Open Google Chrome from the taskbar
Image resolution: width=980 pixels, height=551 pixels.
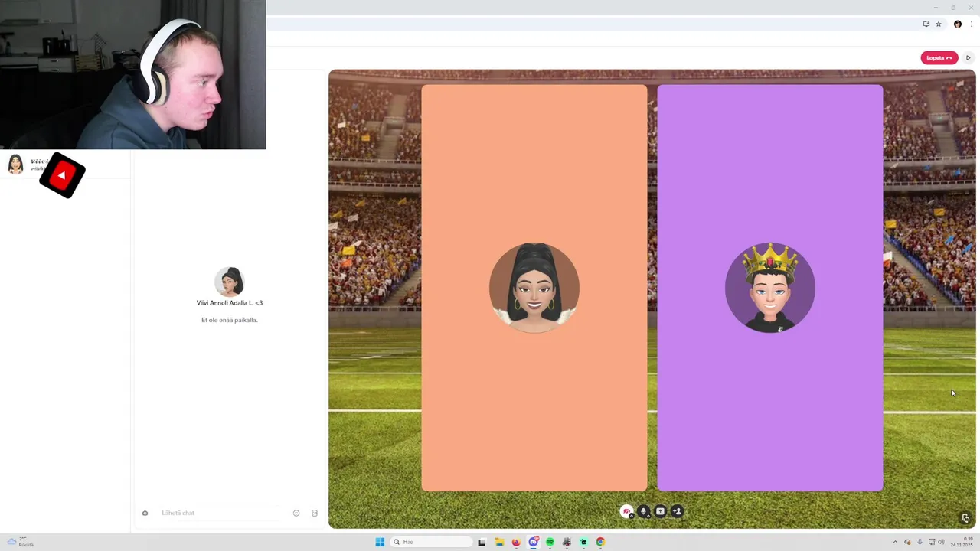coord(600,542)
